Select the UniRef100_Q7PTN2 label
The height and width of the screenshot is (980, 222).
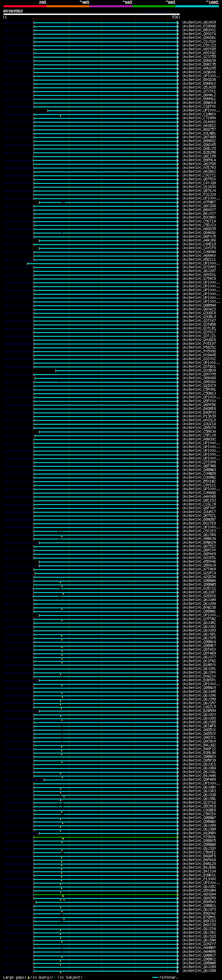click(199, 619)
